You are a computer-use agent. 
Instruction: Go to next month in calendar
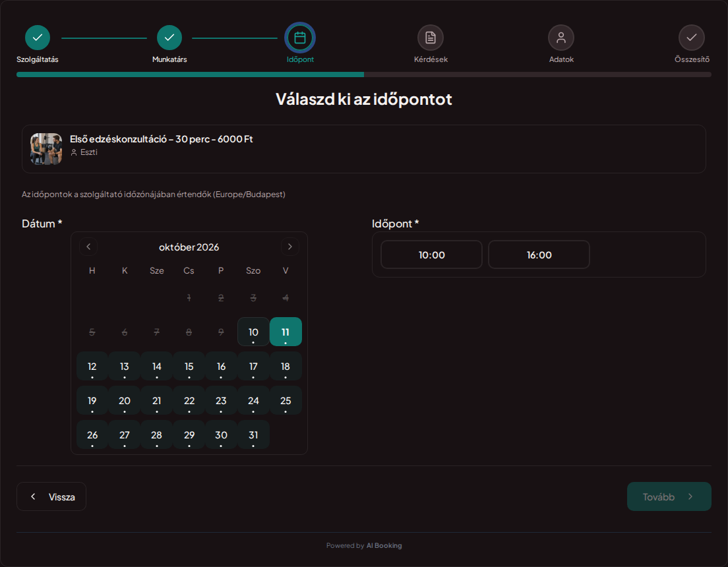[x=289, y=247]
